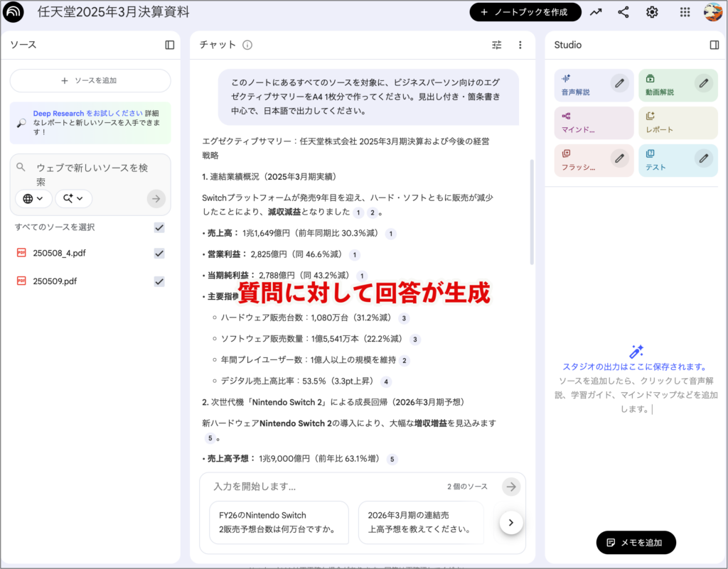Open the analytics trend icon in header
Viewport: 728px width, 569px height.
click(596, 12)
